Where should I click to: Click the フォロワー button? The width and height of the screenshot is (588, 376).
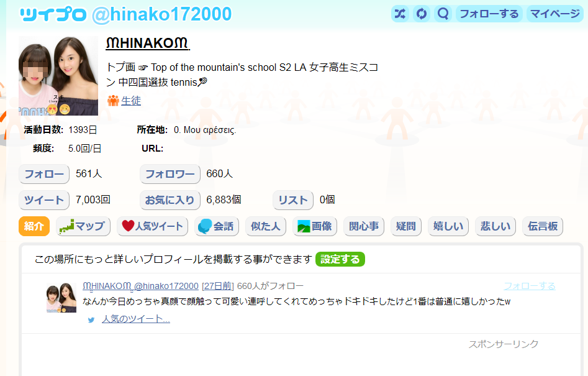[x=170, y=174]
